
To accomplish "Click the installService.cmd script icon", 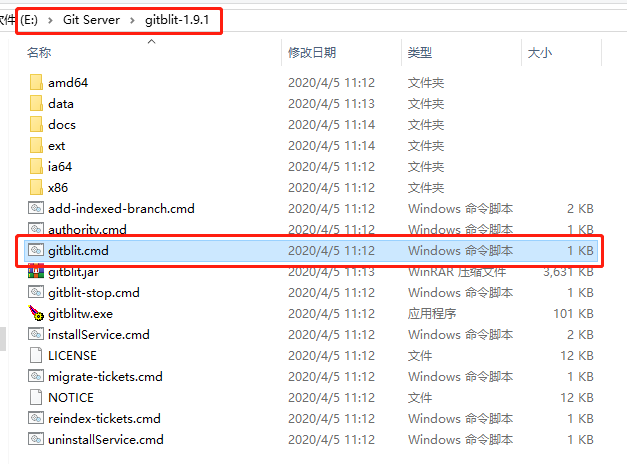I will click(36, 334).
